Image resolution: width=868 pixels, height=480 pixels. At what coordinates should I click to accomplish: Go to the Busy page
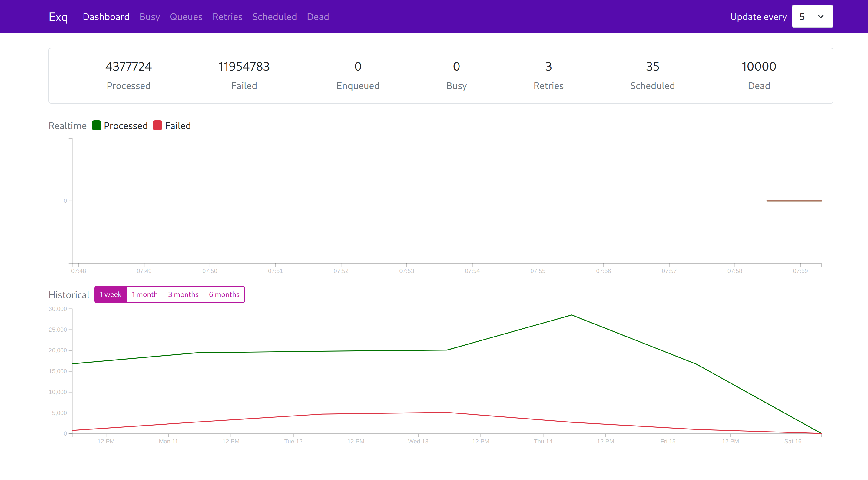pos(150,17)
